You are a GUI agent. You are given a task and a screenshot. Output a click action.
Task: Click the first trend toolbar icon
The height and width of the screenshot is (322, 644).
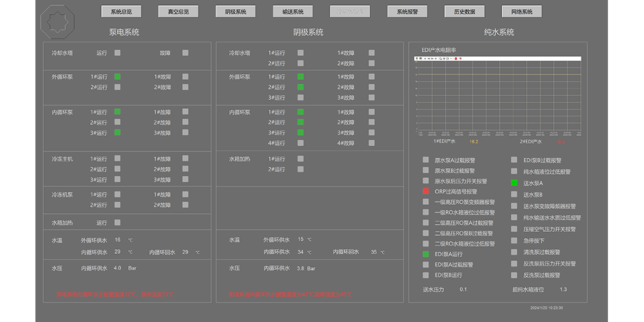pos(417,59)
